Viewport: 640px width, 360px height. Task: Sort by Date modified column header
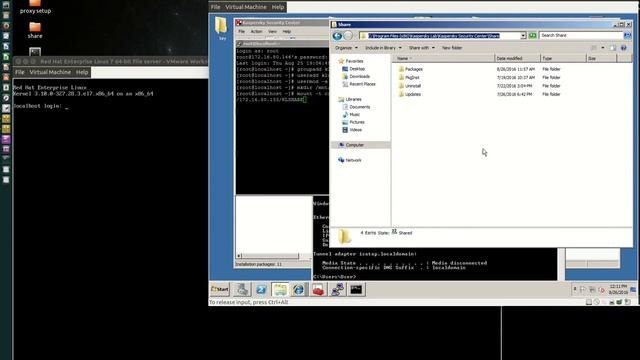pyautogui.click(x=517, y=59)
